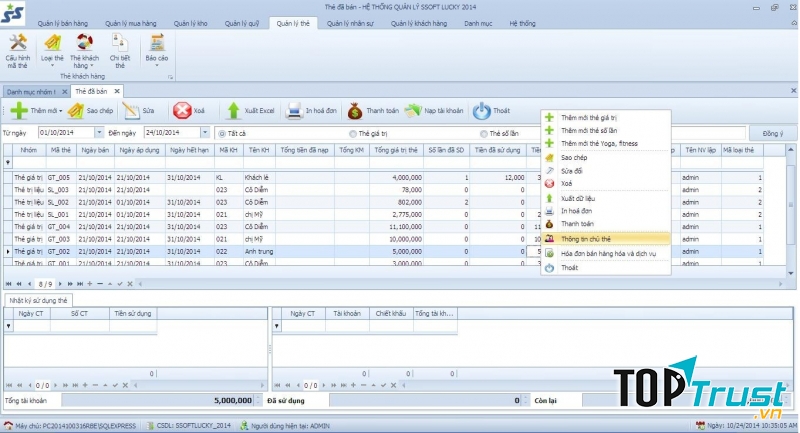Viewport: 800px width, 433px height.
Task: Open the Quản lý khách hàng tab
Action: [x=419, y=23]
